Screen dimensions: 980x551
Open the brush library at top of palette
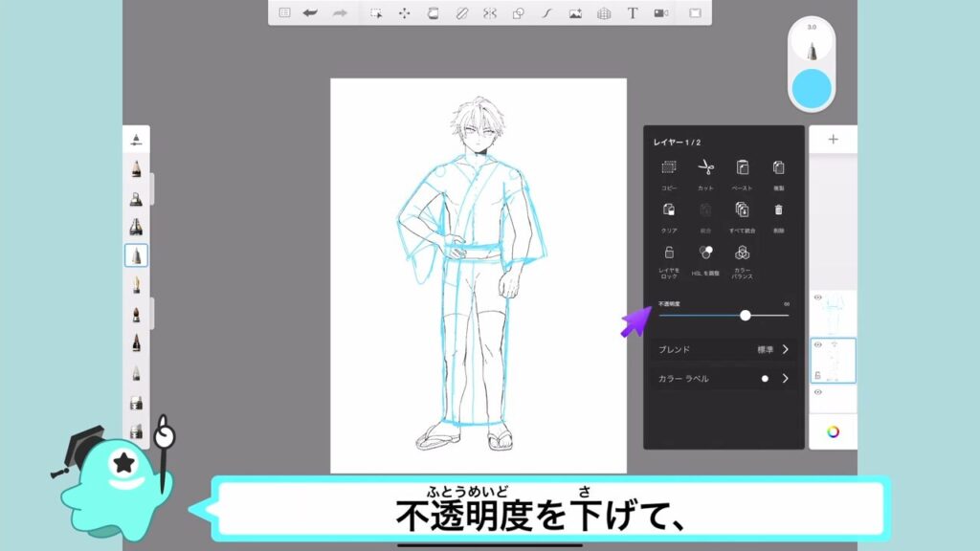tap(136, 140)
